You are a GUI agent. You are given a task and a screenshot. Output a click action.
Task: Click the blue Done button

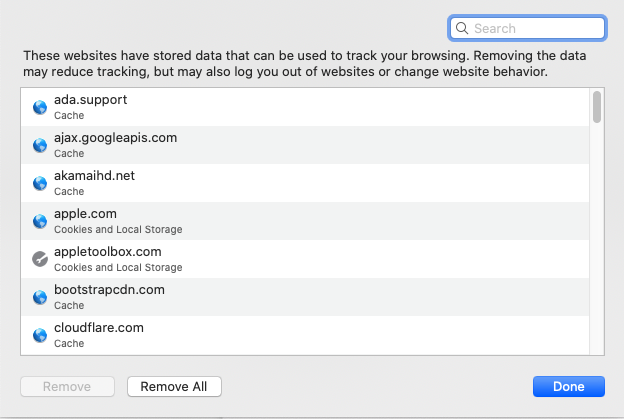coord(569,386)
